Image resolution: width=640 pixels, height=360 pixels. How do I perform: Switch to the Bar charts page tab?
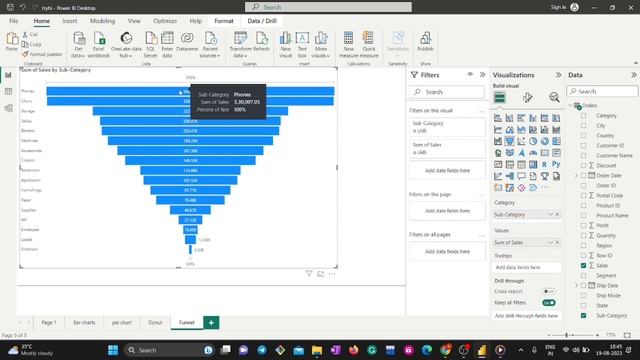click(x=84, y=322)
